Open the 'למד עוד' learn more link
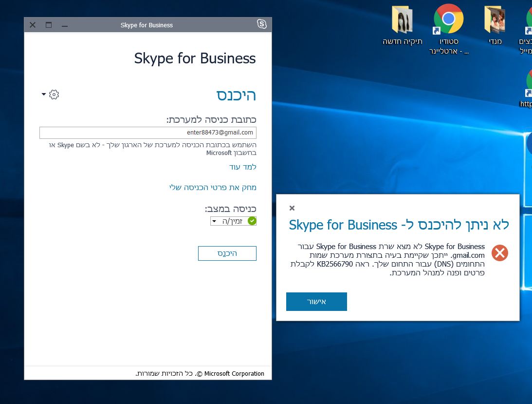Screen dimensions: 532x404 [242, 167]
